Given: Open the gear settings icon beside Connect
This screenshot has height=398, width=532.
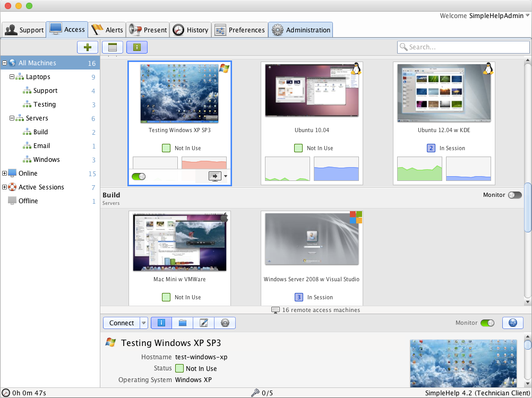Looking at the screenshot, I should (x=225, y=323).
